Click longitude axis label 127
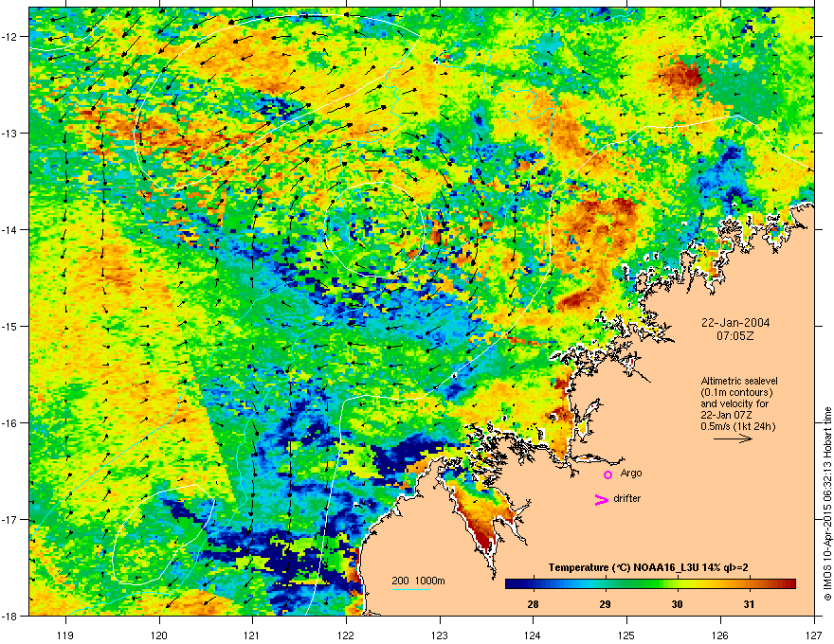The width and height of the screenshot is (834, 644). click(x=814, y=635)
